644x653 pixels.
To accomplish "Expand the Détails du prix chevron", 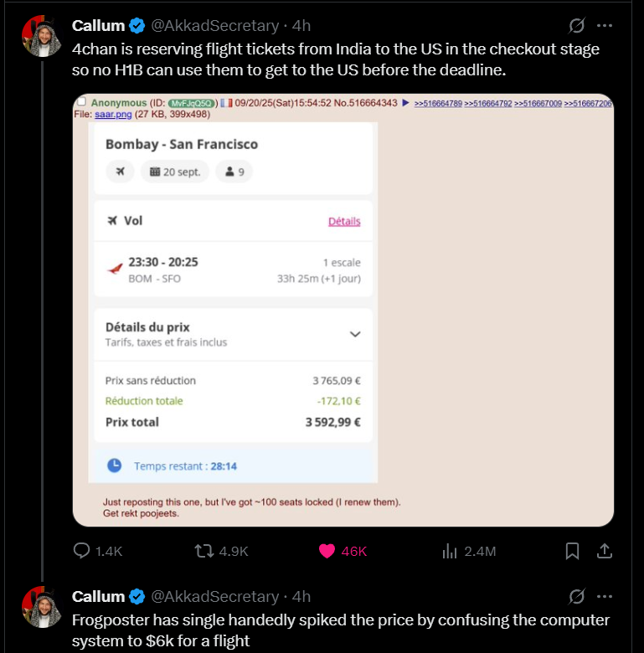I will point(355,333).
